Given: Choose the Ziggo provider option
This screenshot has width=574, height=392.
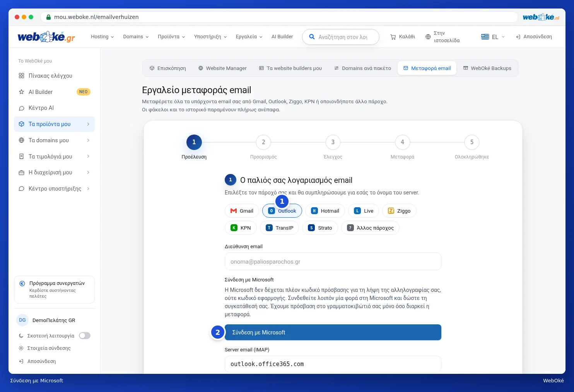Looking at the screenshot, I should tap(399, 211).
